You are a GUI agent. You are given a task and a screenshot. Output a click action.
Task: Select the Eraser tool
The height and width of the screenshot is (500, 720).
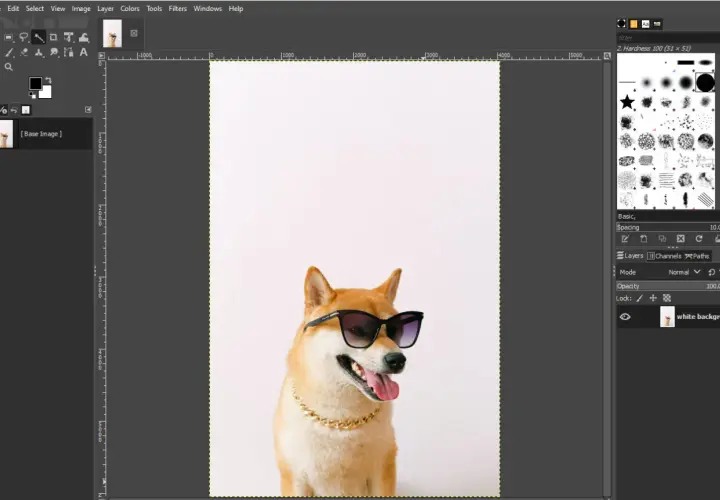pos(23,52)
